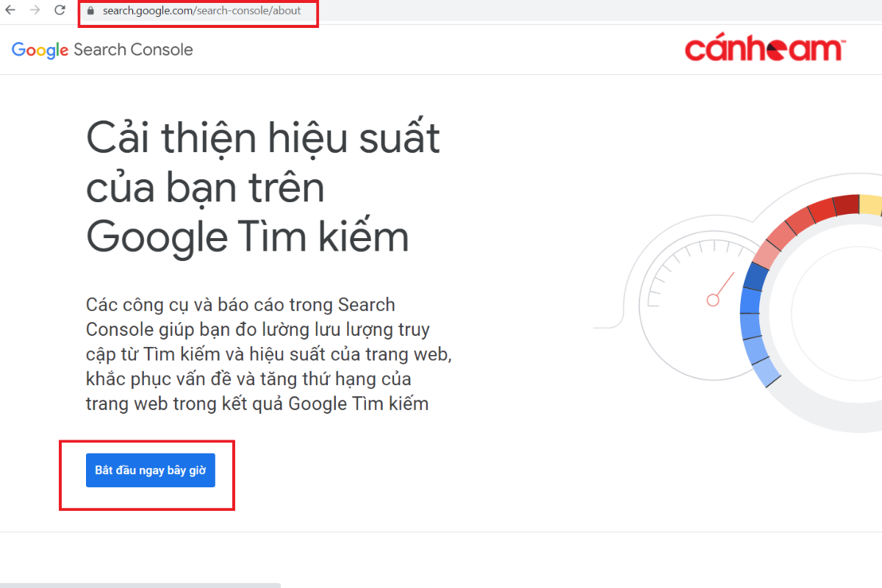The image size is (882, 588).
Task: View site security via the padlock icon
Action: (x=91, y=11)
